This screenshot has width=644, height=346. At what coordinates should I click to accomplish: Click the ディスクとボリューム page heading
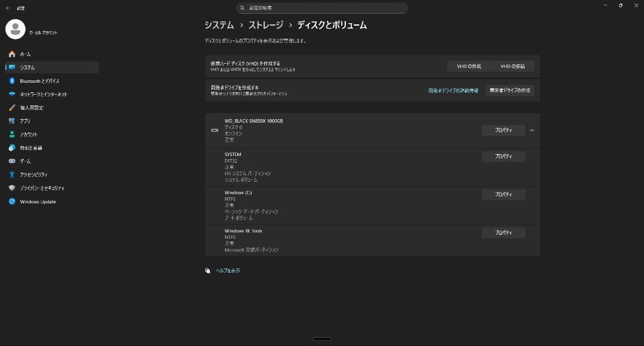point(332,25)
